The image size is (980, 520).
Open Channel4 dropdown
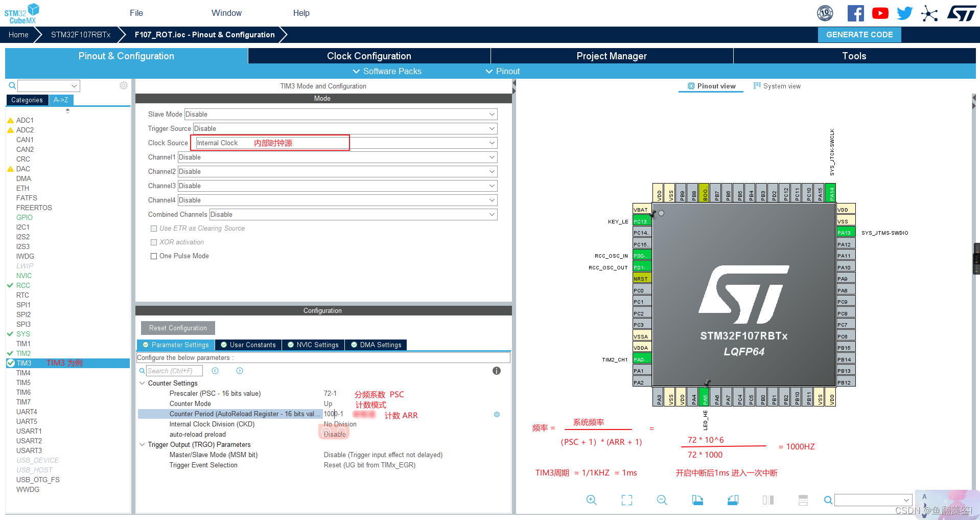pyautogui.click(x=337, y=200)
